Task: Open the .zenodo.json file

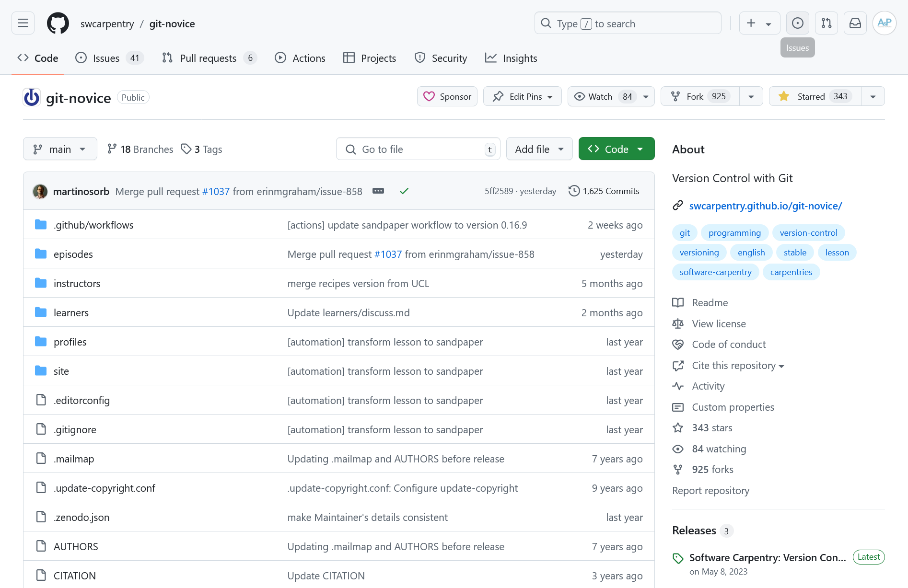Action: click(81, 517)
